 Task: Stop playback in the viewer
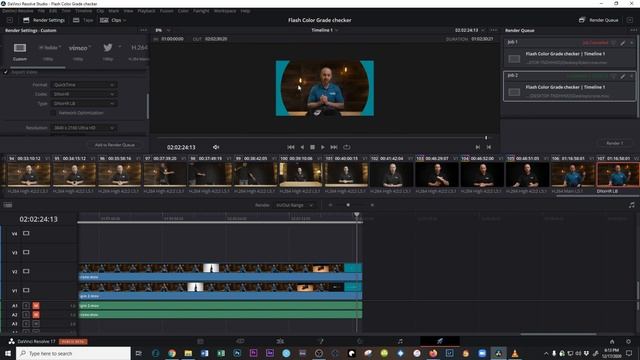(x=312, y=147)
